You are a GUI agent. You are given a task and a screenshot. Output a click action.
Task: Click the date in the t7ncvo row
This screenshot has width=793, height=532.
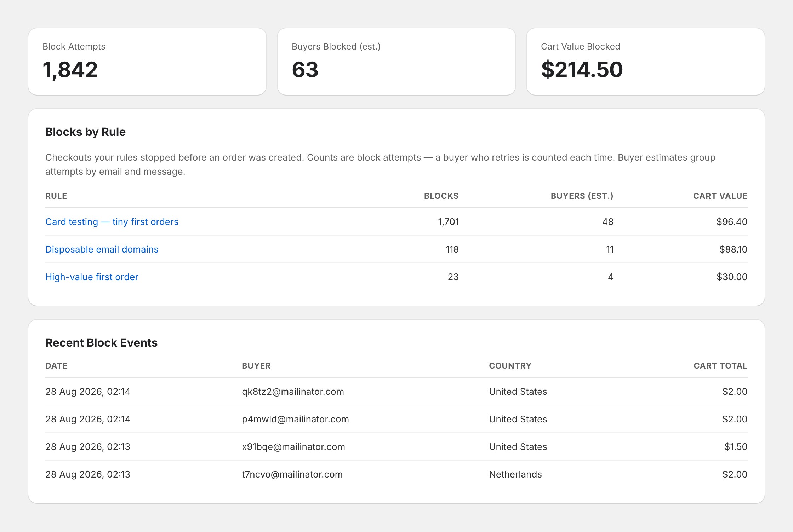pos(88,474)
